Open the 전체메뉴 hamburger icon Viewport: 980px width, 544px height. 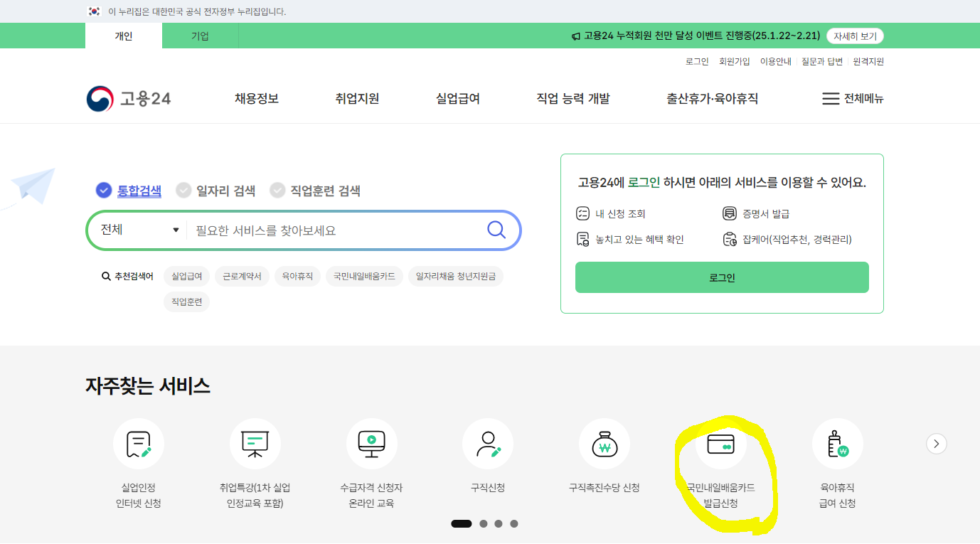click(x=831, y=99)
